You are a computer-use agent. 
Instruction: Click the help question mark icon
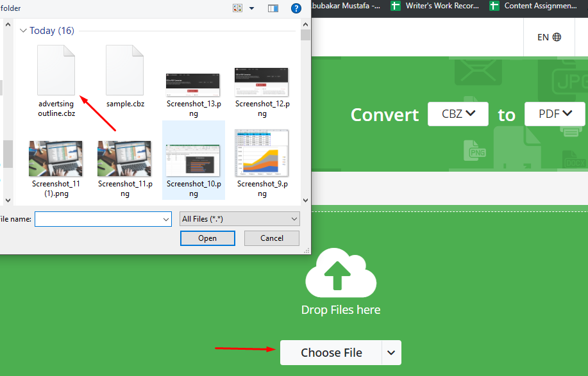tap(296, 8)
